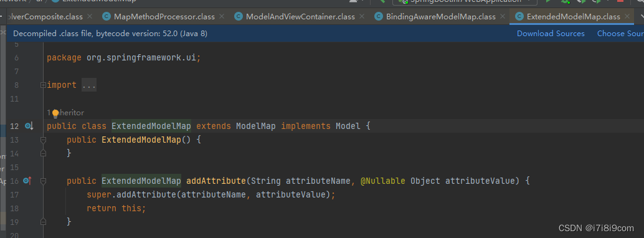
Task: Click the 'import' keyword on line 8
Action: point(62,85)
